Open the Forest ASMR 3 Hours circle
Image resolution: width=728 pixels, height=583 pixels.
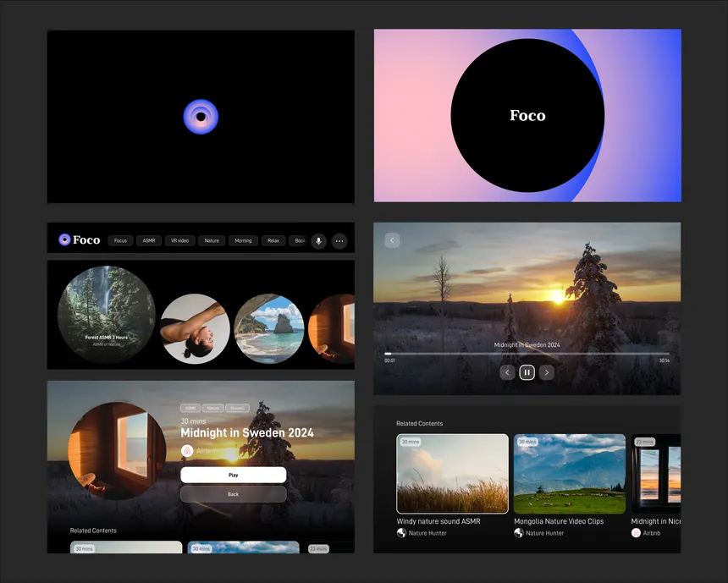[107, 314]
